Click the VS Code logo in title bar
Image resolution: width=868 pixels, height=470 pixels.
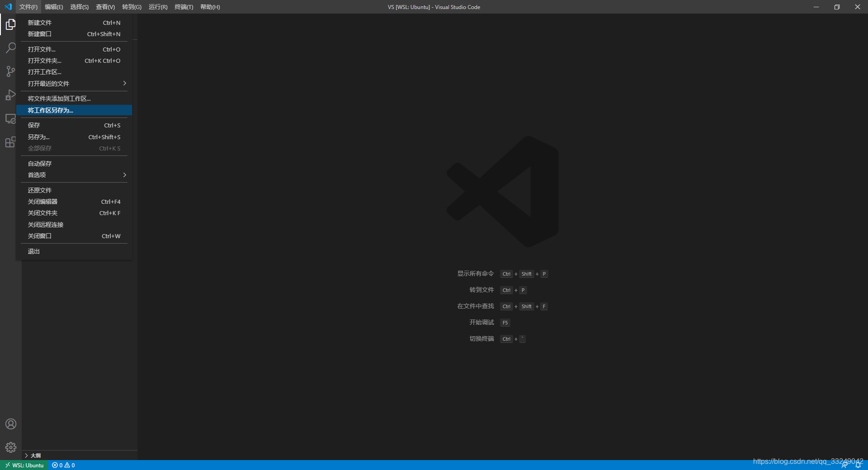tap(8, 7)
